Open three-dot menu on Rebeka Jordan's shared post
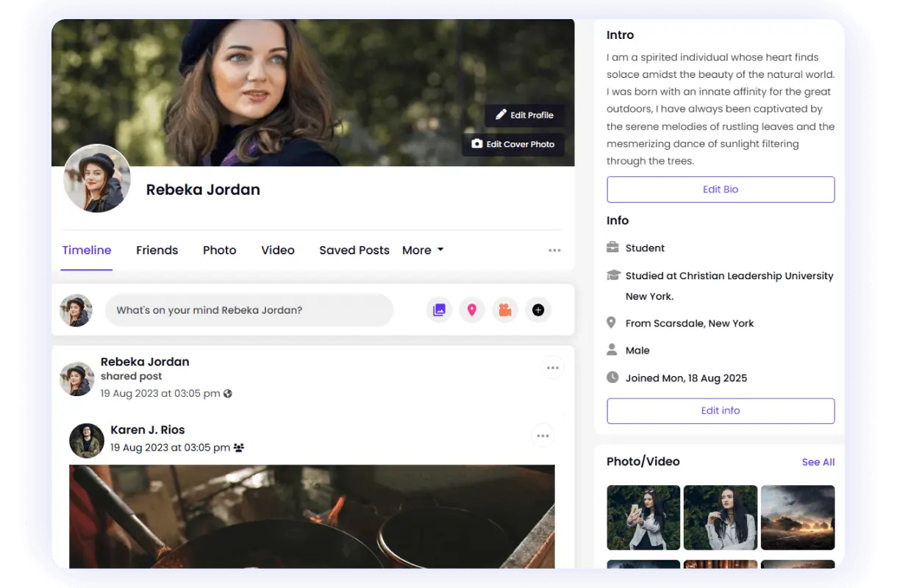This screenshot has height=588, width=897. (x=553, y=367)
